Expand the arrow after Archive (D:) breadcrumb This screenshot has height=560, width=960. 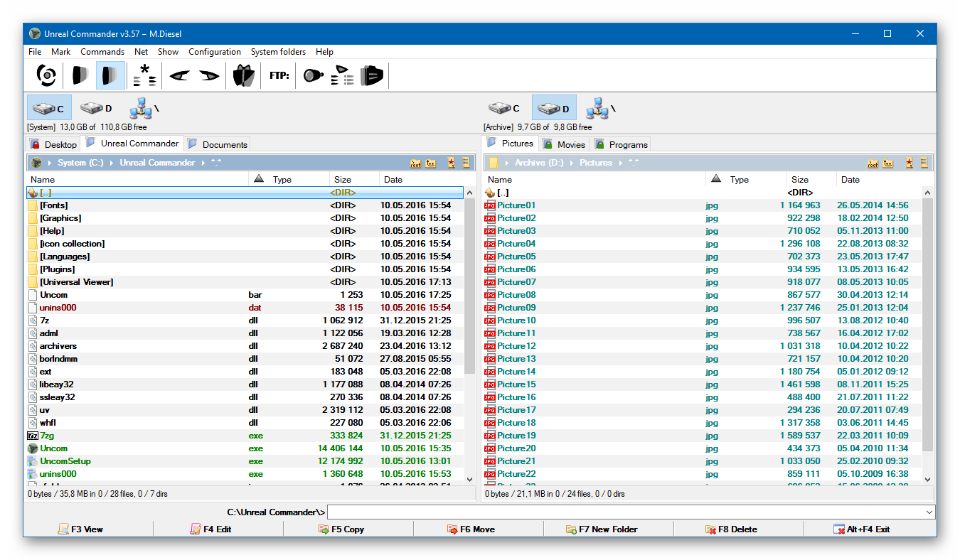(x=572, y=163)
